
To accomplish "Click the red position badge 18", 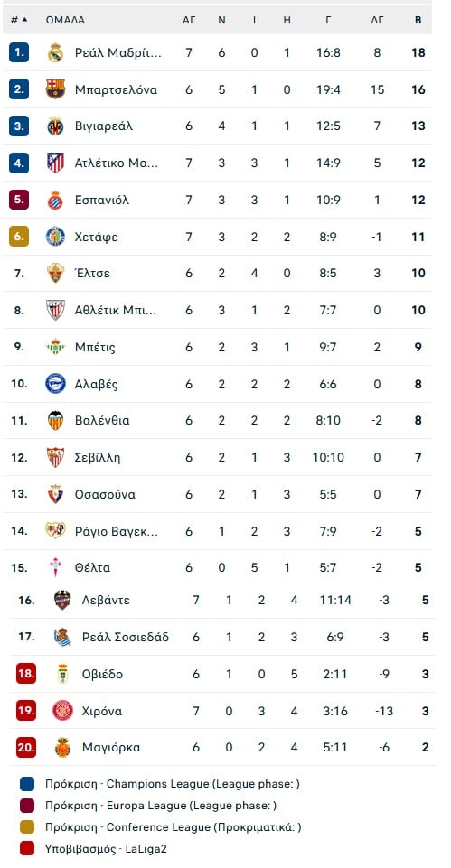I will (26, 674).
